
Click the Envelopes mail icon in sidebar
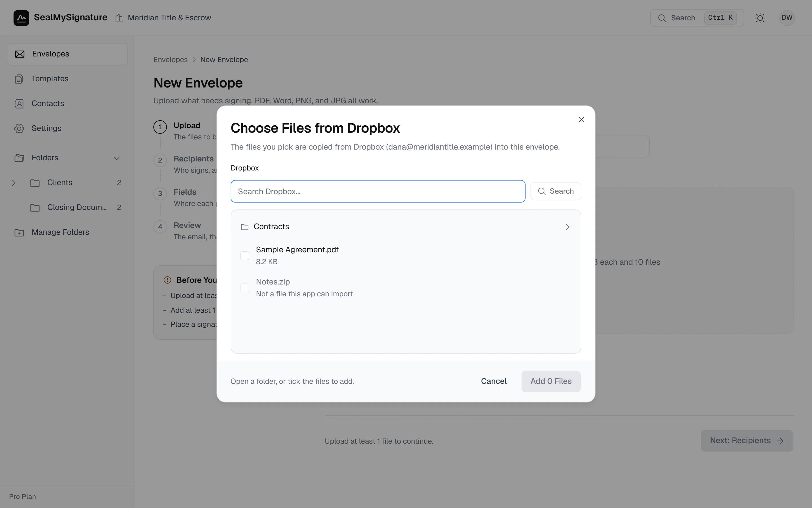click(20, 54)
